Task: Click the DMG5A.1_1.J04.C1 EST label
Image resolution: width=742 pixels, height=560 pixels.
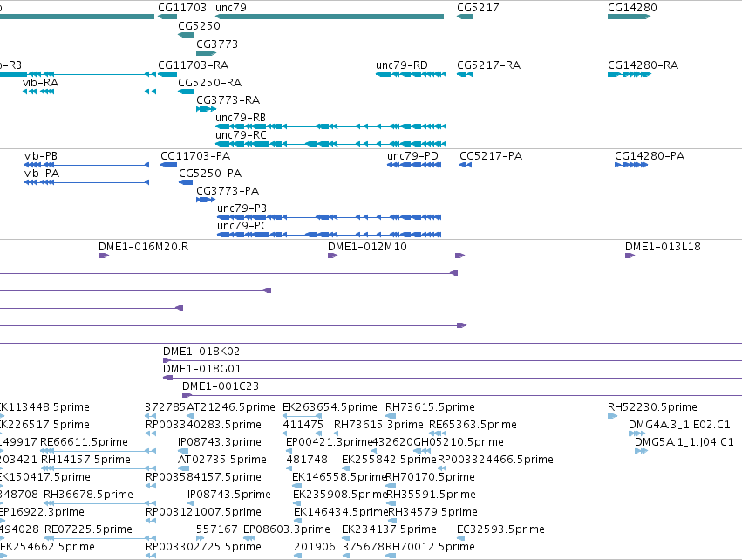Action: [x=684, y=442]
